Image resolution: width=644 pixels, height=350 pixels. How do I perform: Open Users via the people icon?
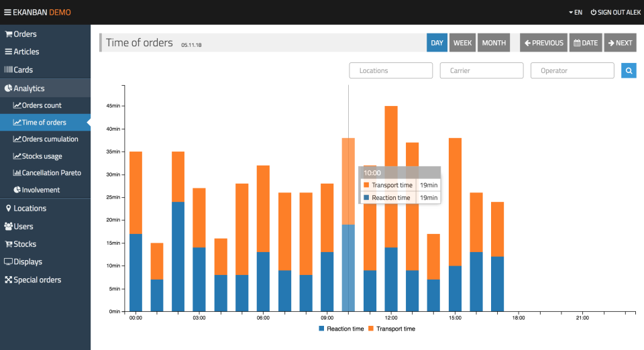coord(8,226)
